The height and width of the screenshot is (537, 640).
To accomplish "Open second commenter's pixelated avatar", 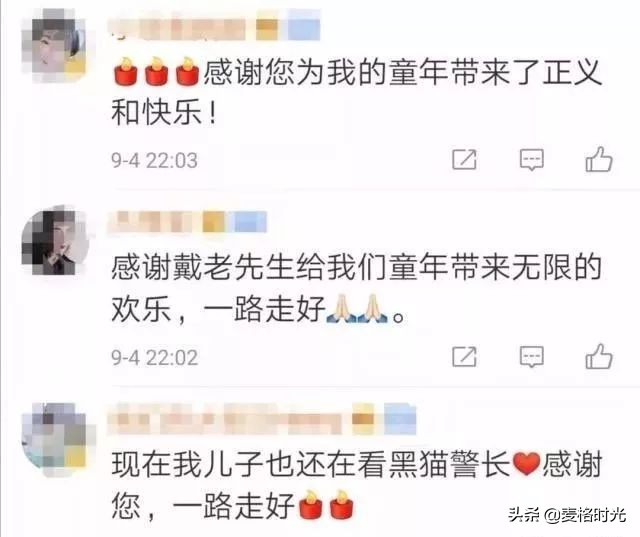I will tap(54, 241).
